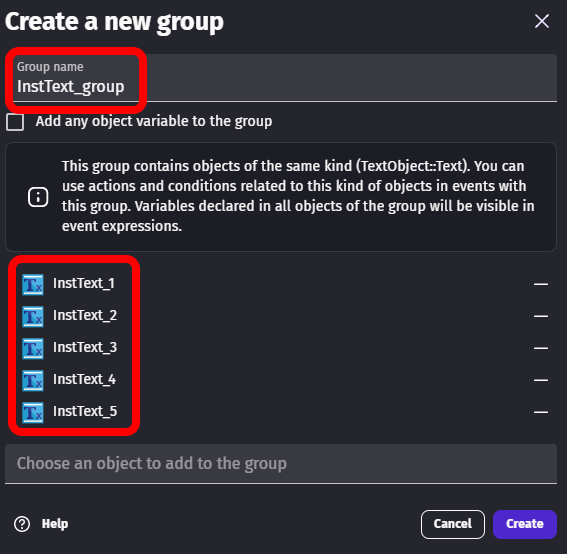Click the InstText_4 text object icon

click(x=33, y=380)
